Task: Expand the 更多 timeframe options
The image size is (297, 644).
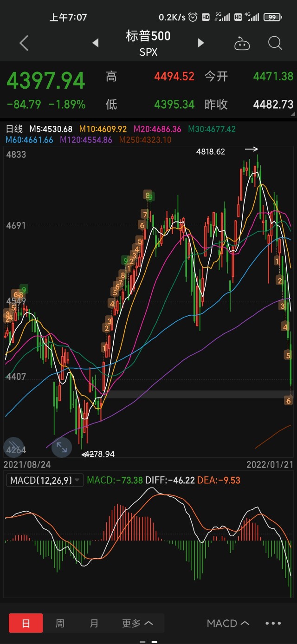Action: [137, 623]
